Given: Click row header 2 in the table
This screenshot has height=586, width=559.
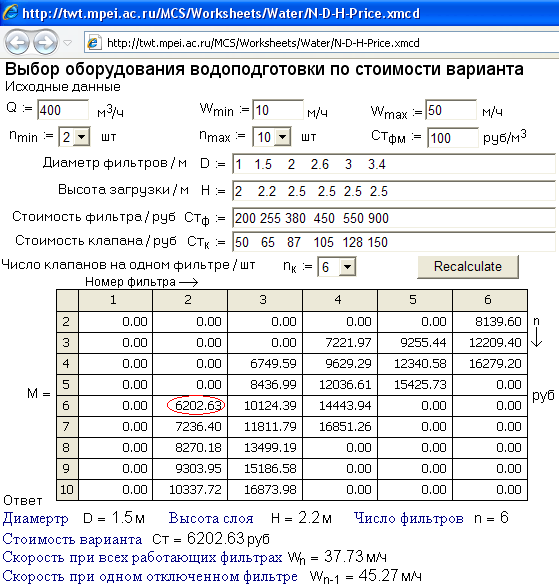Looking at the screenshot, I should click(x=67, y=321).
